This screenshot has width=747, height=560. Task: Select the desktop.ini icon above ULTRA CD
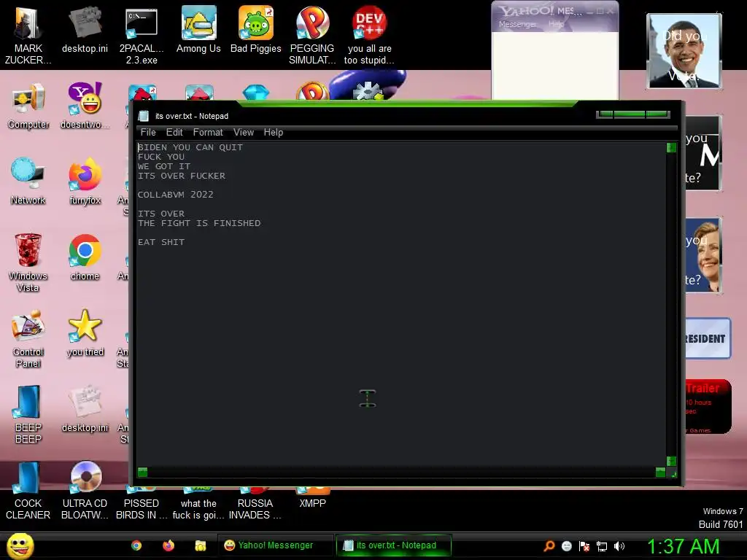pyautogui.click(x=85, y=408)
